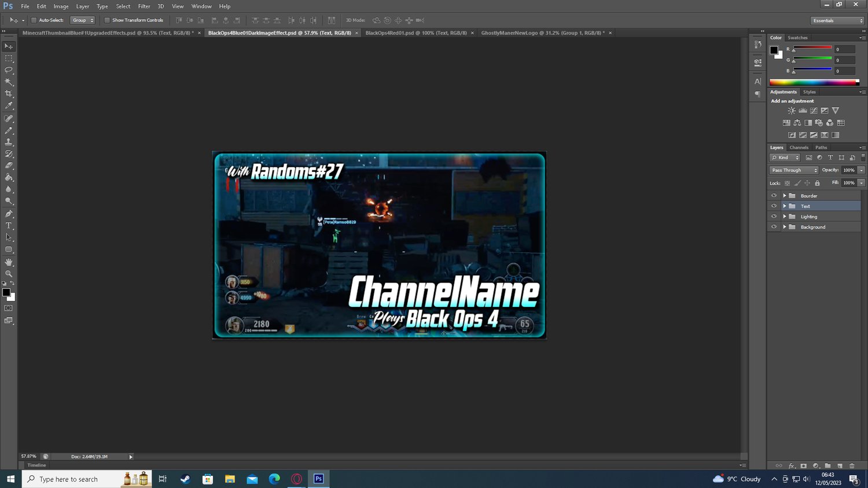Select the Paint Bucket tool
The height and width of the screenshot is (488, 868).
click(9, 178)
